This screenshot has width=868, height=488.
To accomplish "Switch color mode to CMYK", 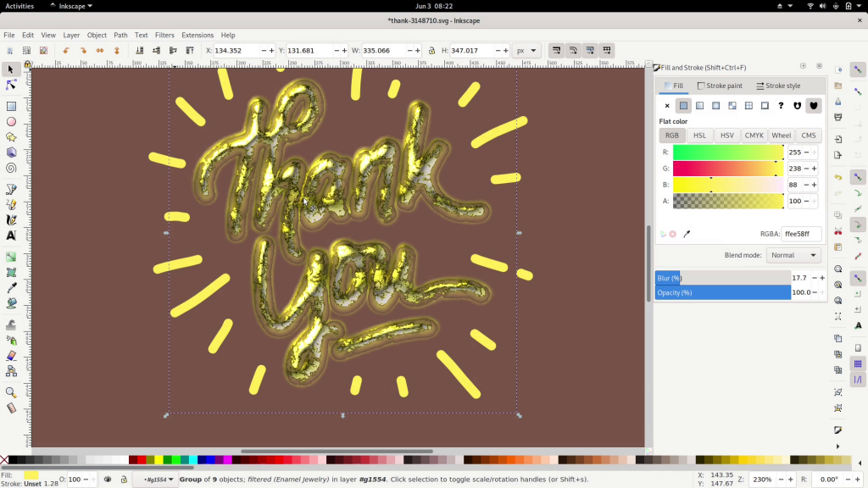I will (754, 135).
